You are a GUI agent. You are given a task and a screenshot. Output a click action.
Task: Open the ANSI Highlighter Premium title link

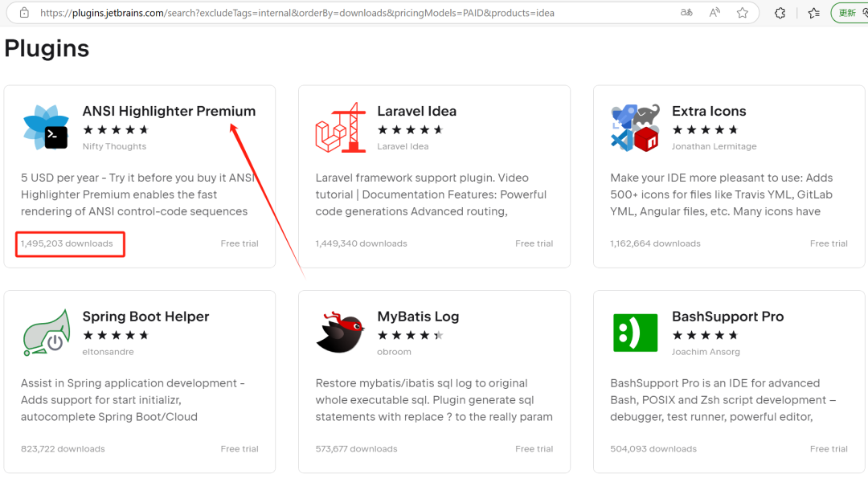tap(169, 111)
